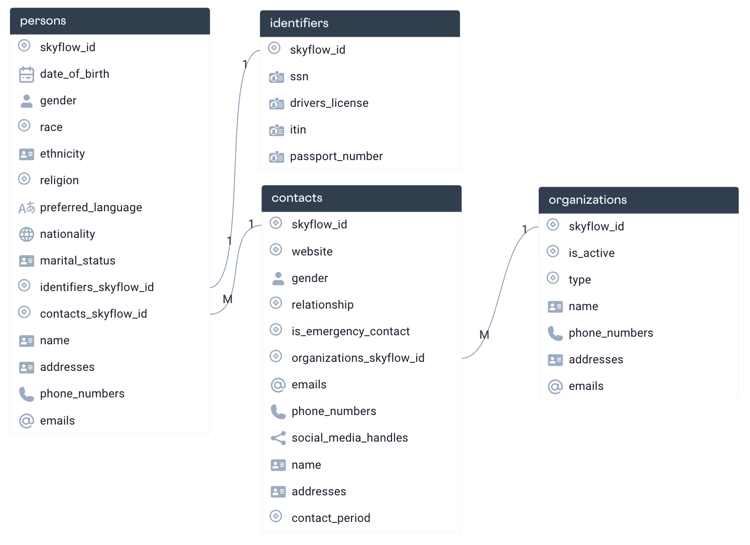This screenshot has width=750, height=545.
Task: Select the contacts table header
Action: [x=362, y=198]
